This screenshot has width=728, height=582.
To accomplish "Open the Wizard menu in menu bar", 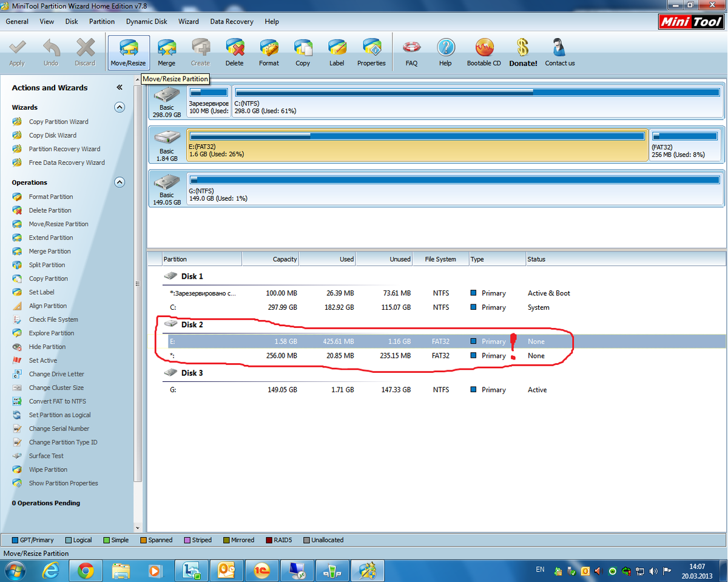I will point(189,21).
